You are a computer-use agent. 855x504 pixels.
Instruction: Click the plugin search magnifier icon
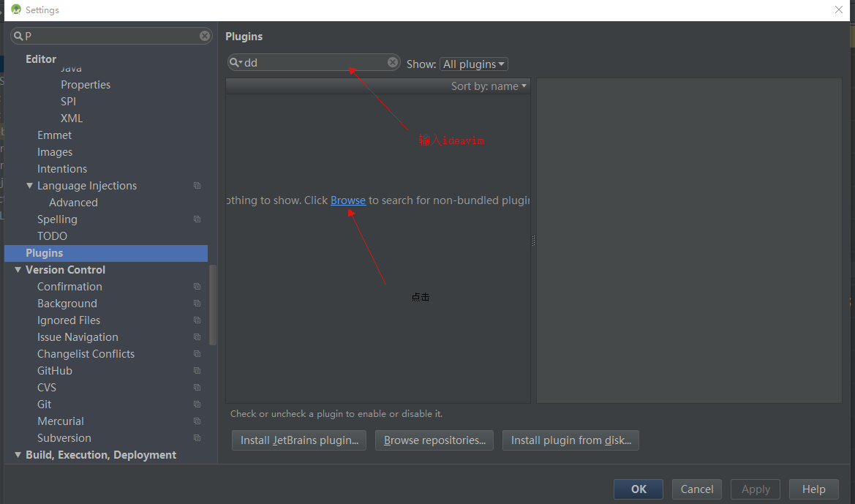pos(235,62)
